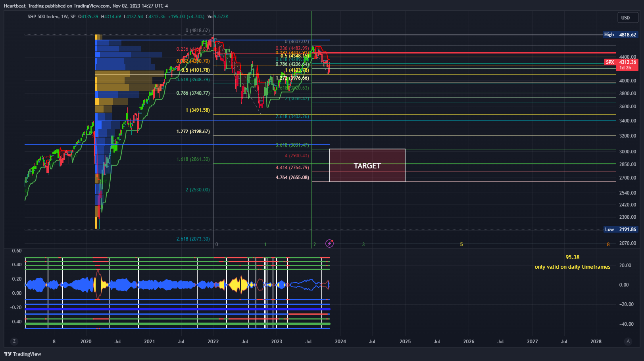Click the 95.38 indicator value

tap(573, 258)
